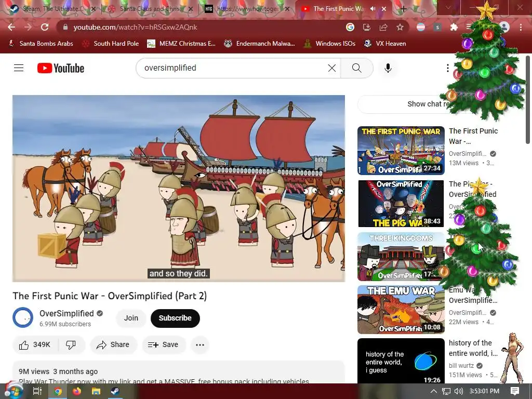Open the VX Heaven bookmark

[x=385, y=44]
